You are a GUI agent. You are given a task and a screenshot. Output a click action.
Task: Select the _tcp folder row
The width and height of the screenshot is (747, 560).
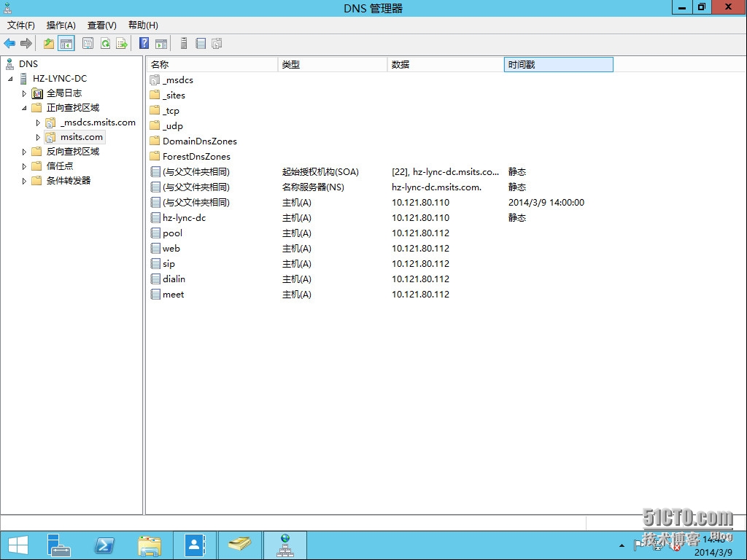coord(171,111)
